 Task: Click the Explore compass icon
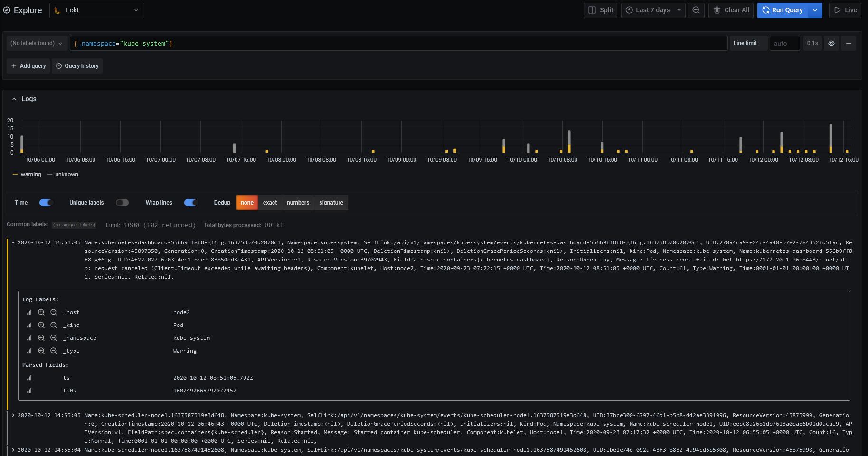7,10
